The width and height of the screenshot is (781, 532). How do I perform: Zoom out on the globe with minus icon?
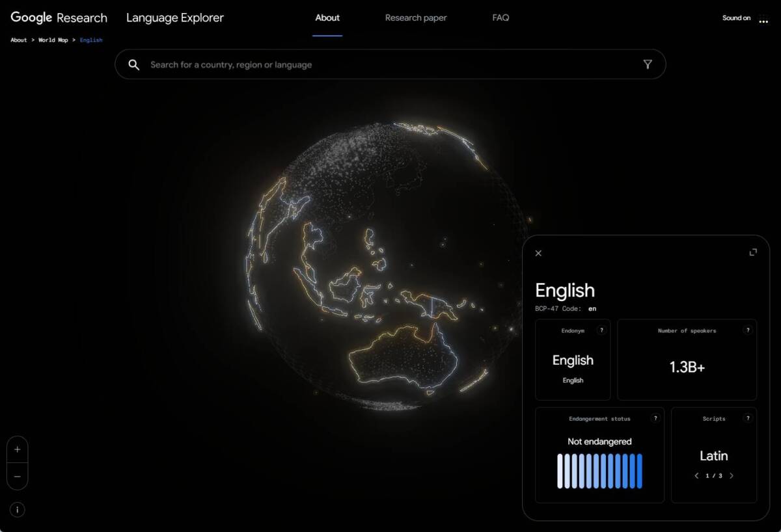[17, 477]
